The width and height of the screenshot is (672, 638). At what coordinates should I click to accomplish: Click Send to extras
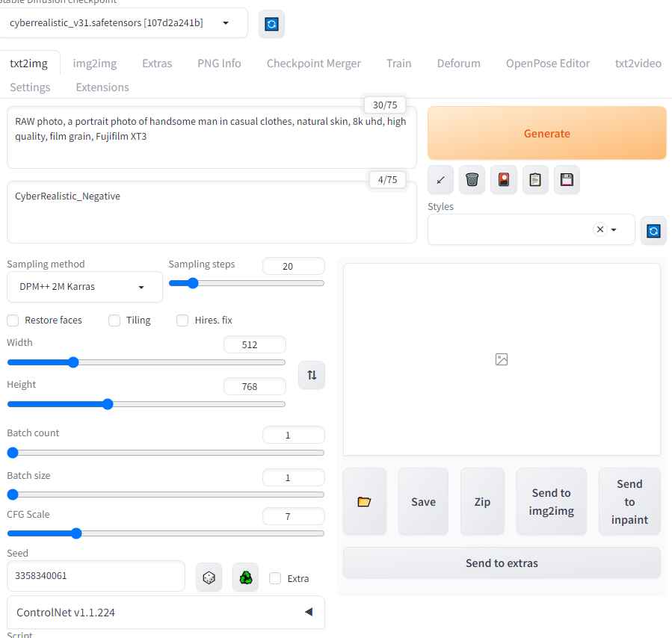coord(502,563)
